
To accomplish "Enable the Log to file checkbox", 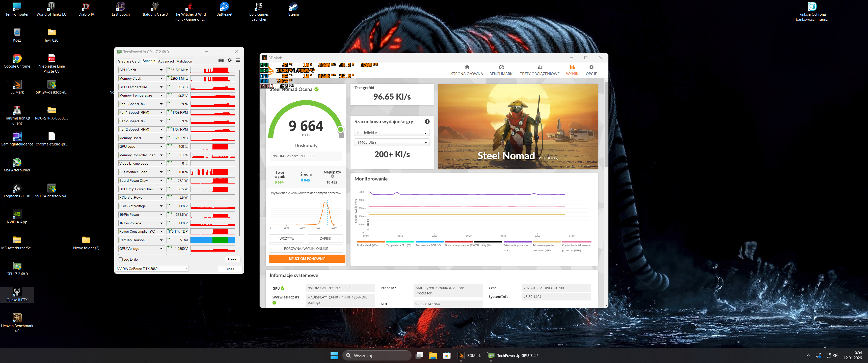I will pos(121,259).
